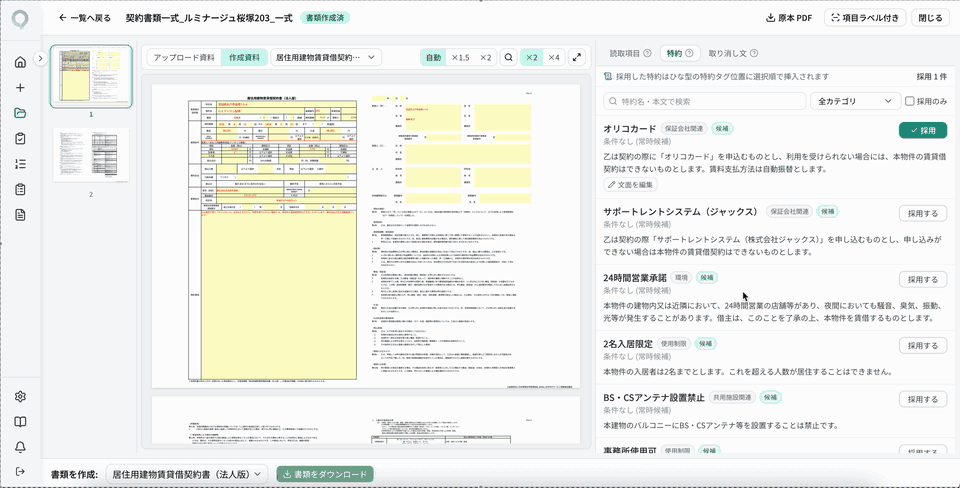This screenshot has height=488, width=960.
Task: Open 居住用建物賃貸借契約 document dropdown in toolbar
Action: (x=326, y=58)
